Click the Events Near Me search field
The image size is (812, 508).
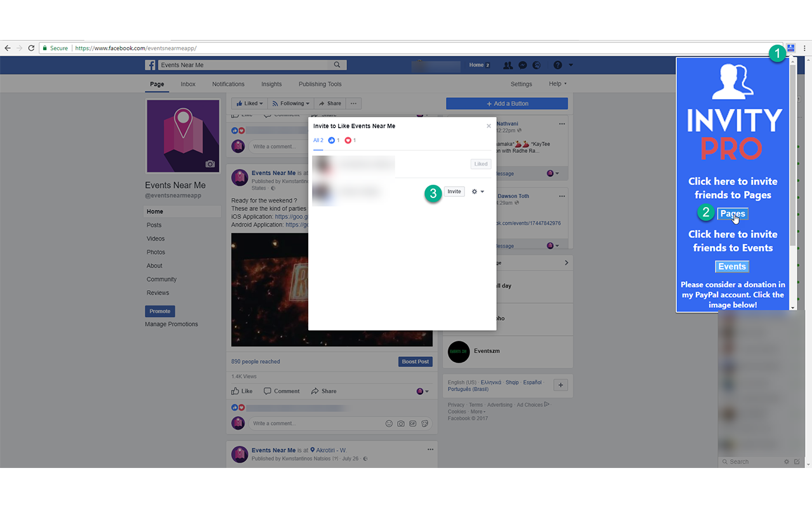tap(244, 65)
